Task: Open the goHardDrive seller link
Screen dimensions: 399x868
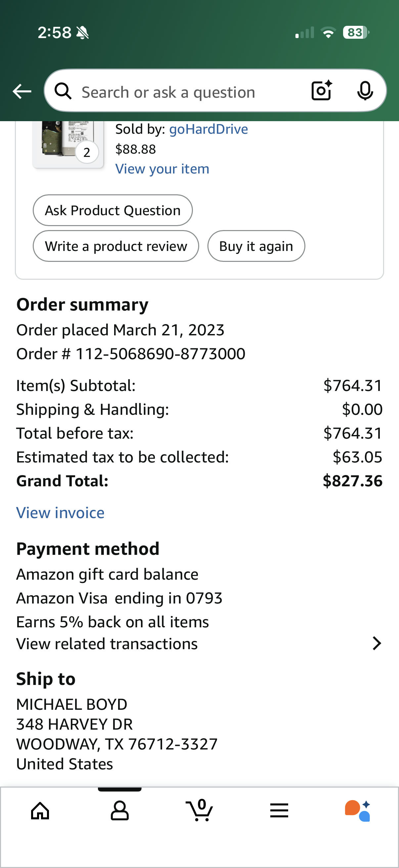Action: click(x=208, y=129)
